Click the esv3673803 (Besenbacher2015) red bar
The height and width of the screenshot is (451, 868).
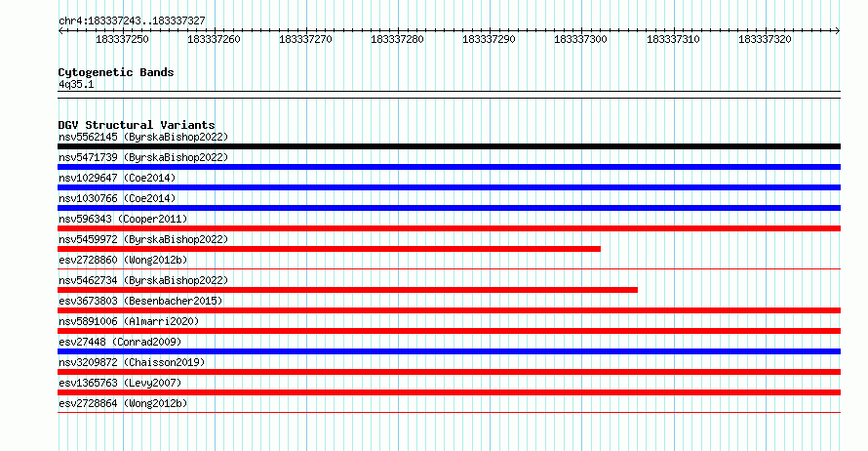[x=449, y=310]
